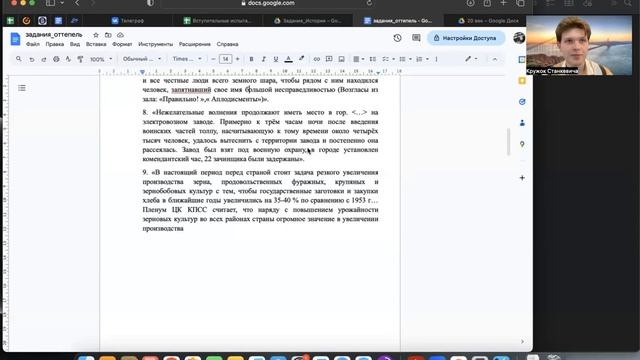Open the Файл menu
640x360 pixels.
pyautogui.click(x=33, y=44)
